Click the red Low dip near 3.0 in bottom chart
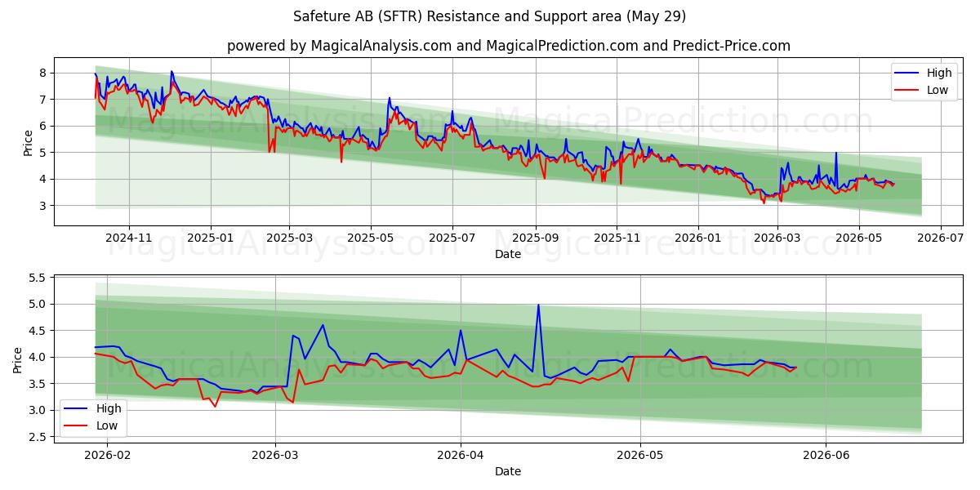The width and height of the screenshot is (980, 490). click(x=216, y=406)
